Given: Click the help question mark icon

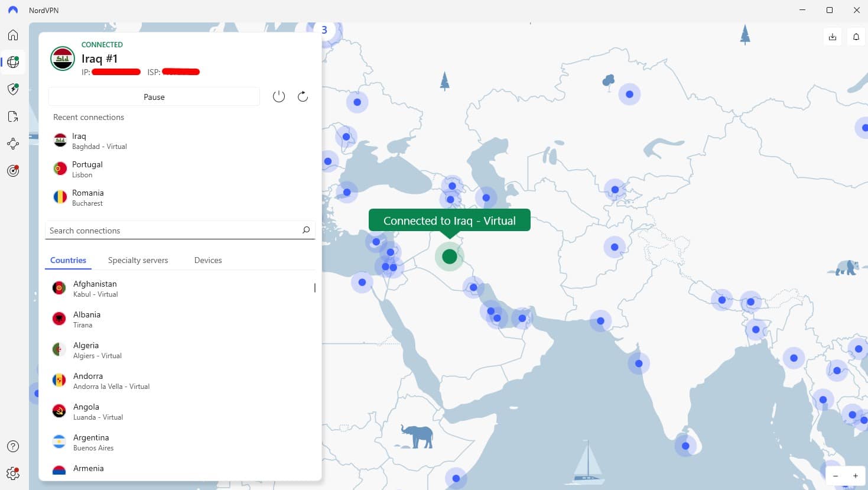Looking at the screenshot, I should pyautogui.click(x=13, y=446).
